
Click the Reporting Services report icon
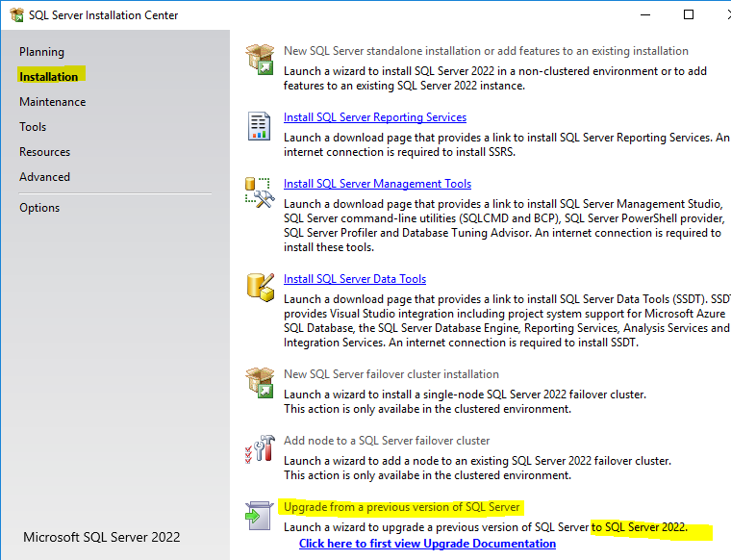pyautogui.click(x=259, y=126)
